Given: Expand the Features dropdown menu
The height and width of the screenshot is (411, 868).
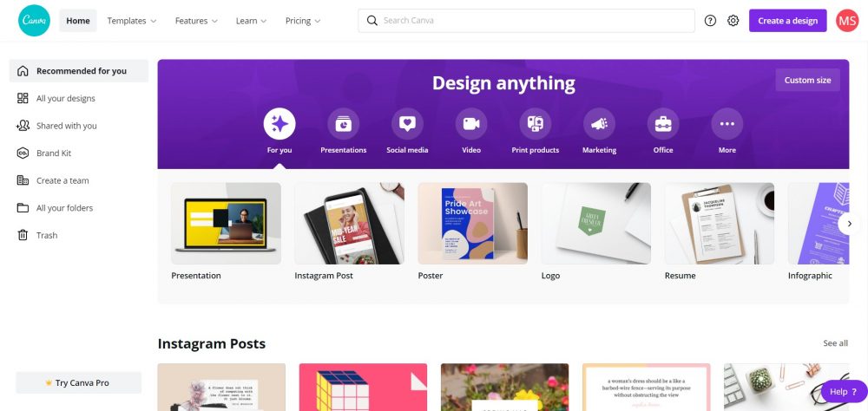Looking at the screenshot, I should click(196, 21).
